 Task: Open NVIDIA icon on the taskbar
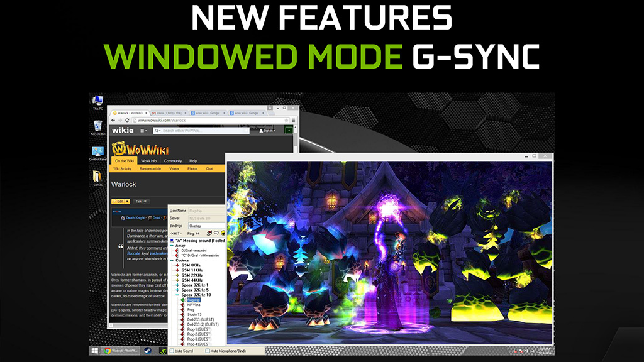coord(163,351)
